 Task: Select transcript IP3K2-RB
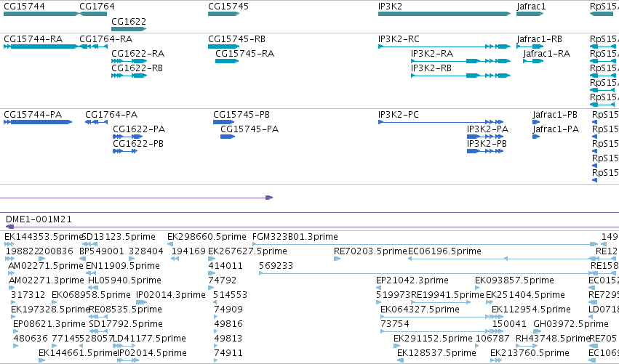(x=460, y=76)
